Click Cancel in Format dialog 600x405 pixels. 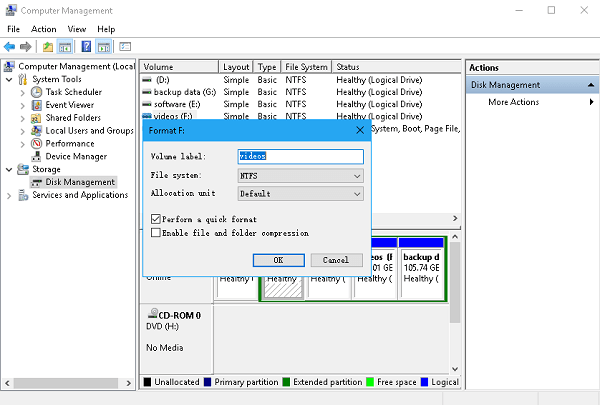point(336,260)
